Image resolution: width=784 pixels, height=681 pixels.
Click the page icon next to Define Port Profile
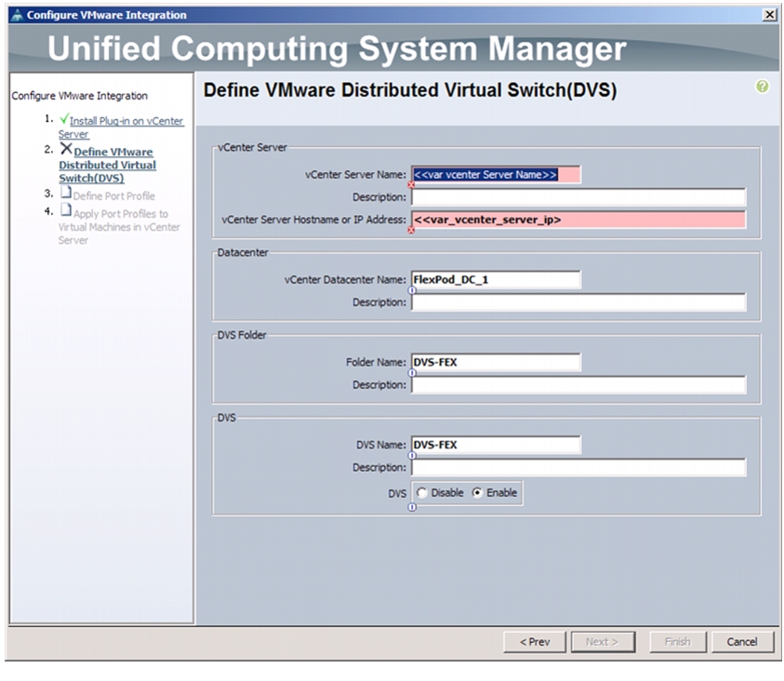click(x=66, y=192)
